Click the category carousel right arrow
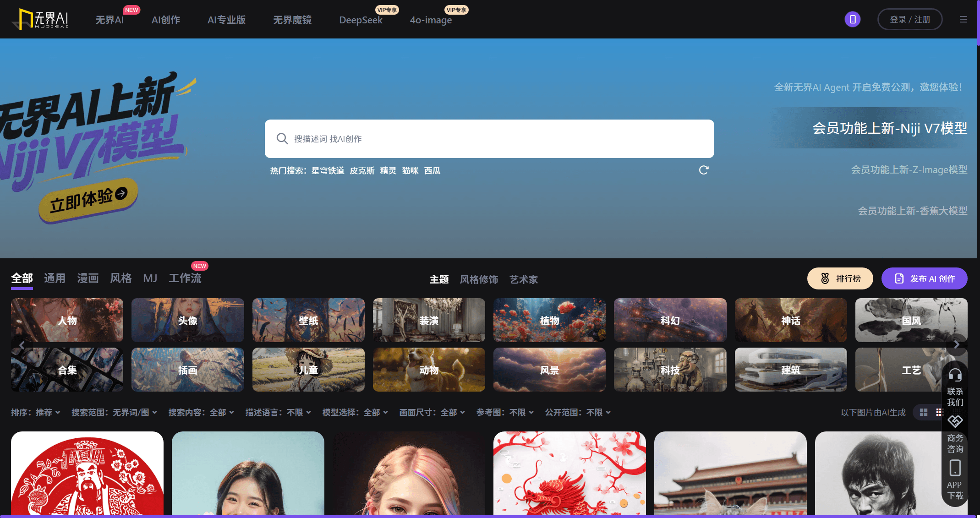The width and height of the screenshot is (980, 518). [x=957, y=344]
